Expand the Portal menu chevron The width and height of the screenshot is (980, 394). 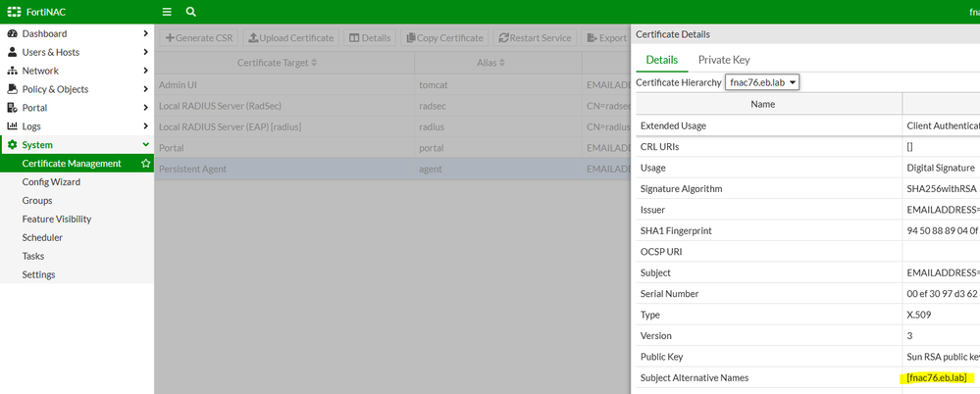click(145, 108)
